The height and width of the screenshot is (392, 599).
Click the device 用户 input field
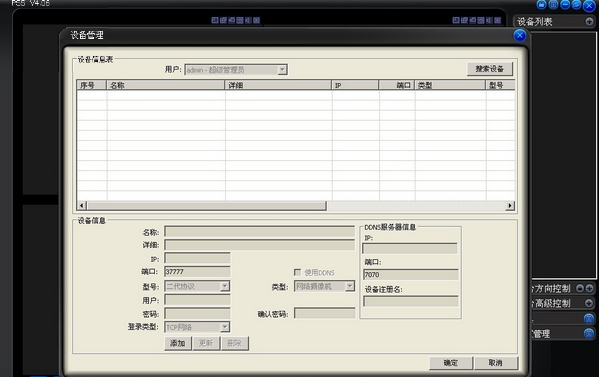[197, 300]
